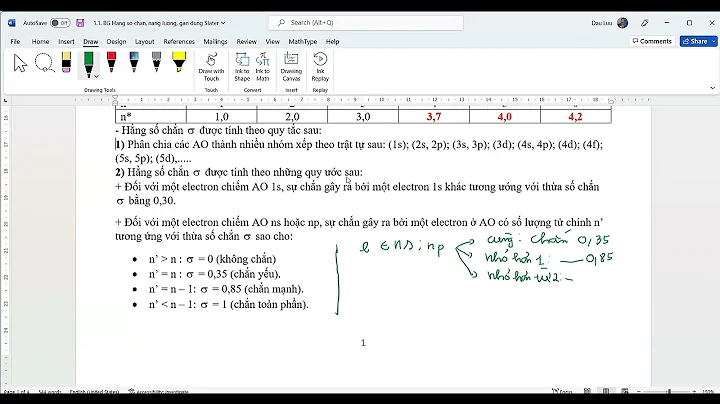Click the tab selector at ruler corner

[6, 100]
